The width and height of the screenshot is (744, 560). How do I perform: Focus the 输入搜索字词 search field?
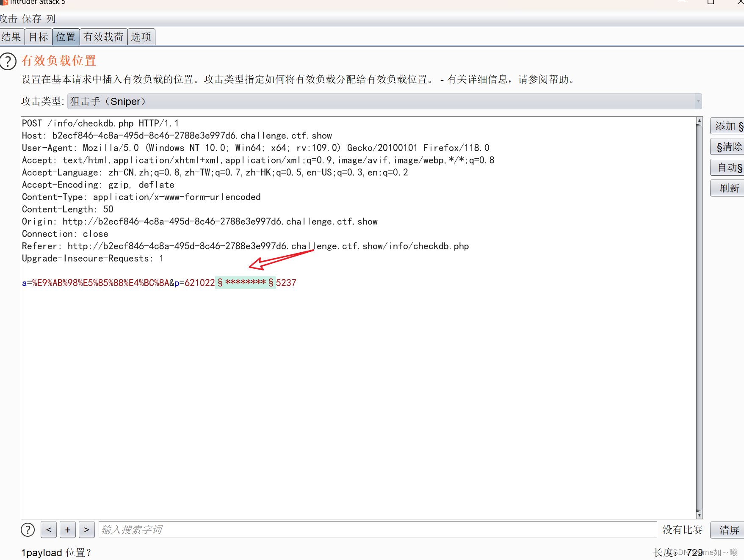pyautogui.click(x=378, y=530)
